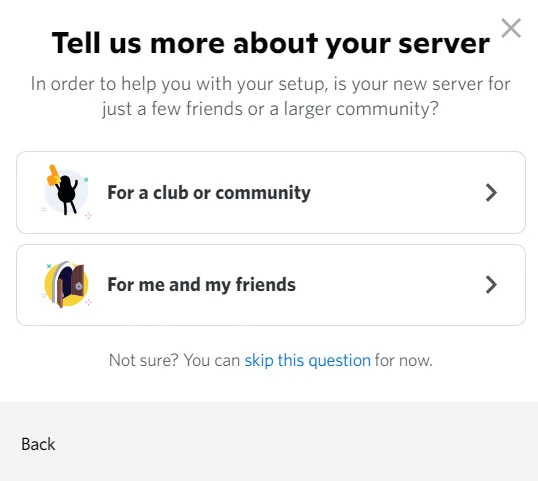
Task: Follow the "skip this question" link
Action: [307, 361]
